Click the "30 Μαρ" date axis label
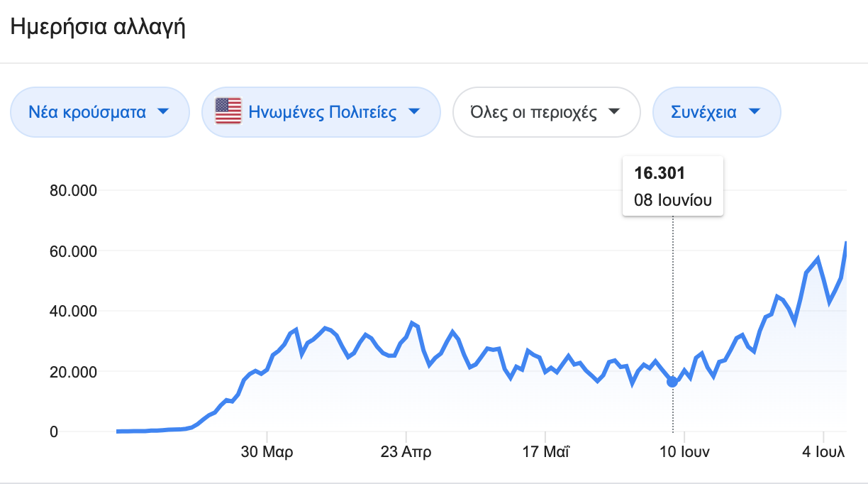Viewport: 868px width, 484px height. click(x=267, y=452)
